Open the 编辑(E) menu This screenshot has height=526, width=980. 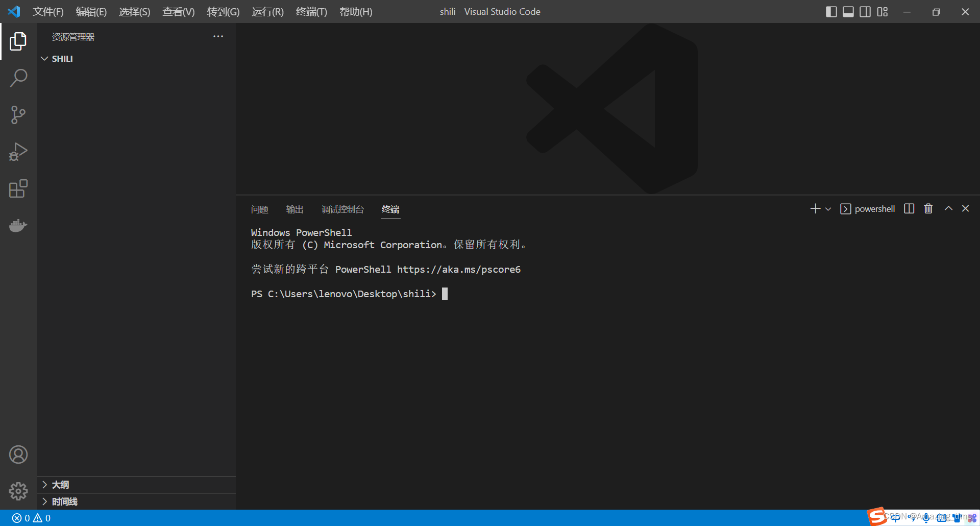pyautogui.click(x=91, y=12)
